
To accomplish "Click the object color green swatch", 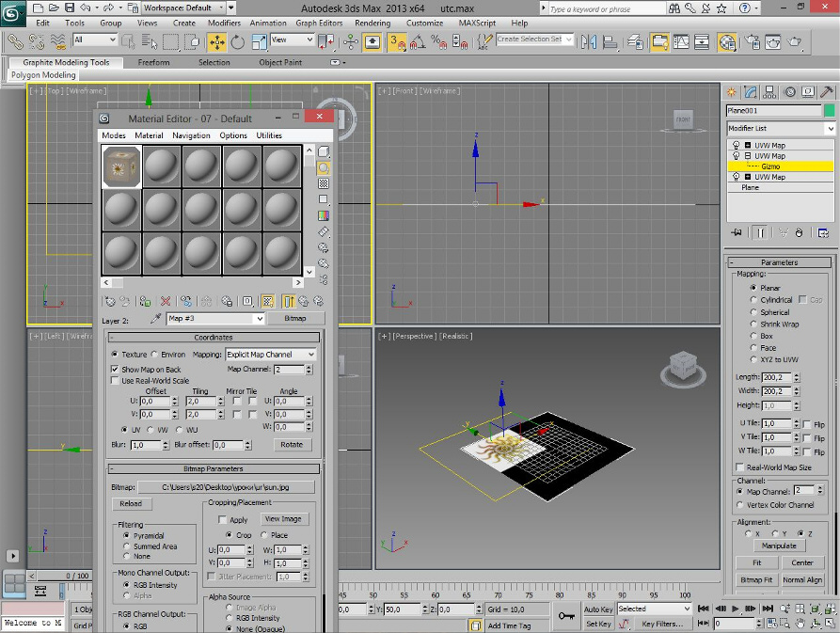I will [x=829, y=110].
